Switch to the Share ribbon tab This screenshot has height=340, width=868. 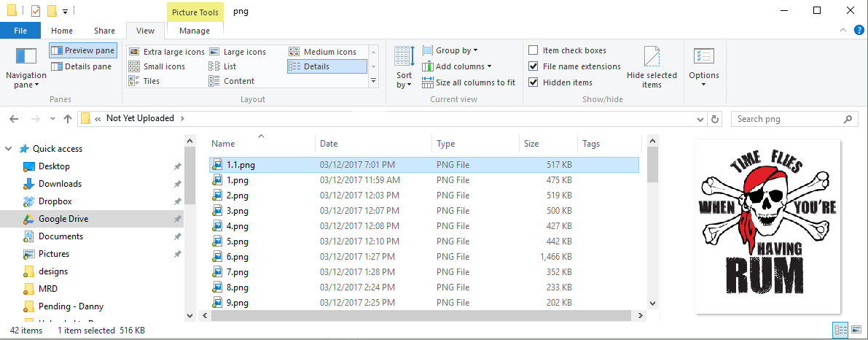(x=104, y=31)
